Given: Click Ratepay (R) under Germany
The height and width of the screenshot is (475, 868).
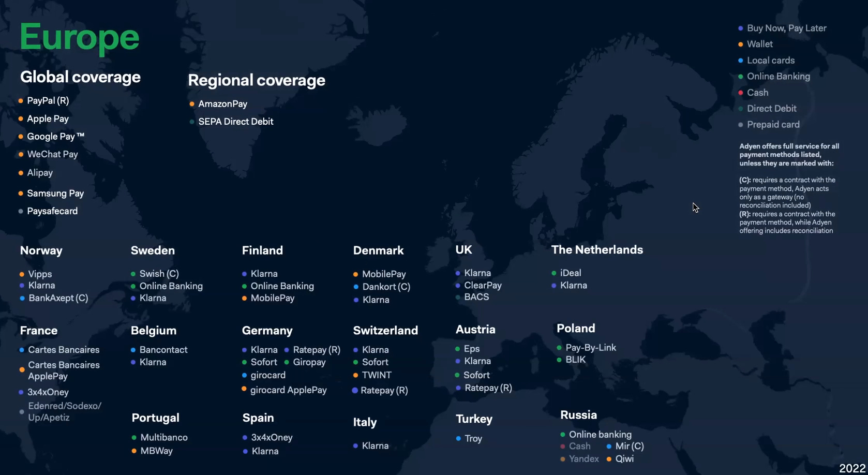Looking at the screenshot, I should point(317,350).
